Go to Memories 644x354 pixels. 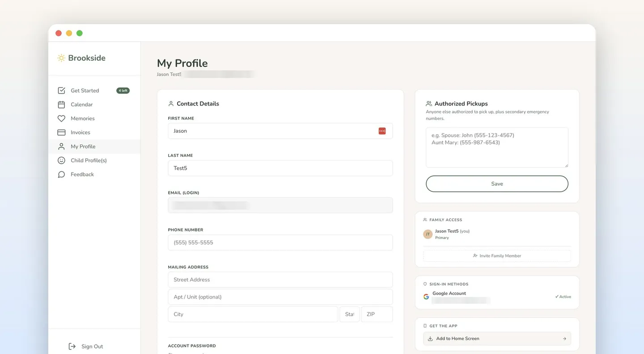coord(94,118)
